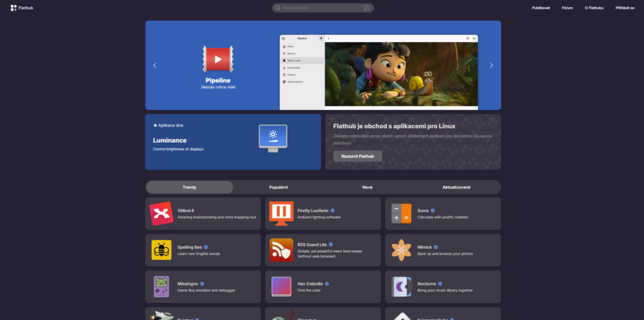The height and width of the screenshot is (320, 644).
Task: Open the Luminance app of the day title
Action: click(x=170, y=140)
